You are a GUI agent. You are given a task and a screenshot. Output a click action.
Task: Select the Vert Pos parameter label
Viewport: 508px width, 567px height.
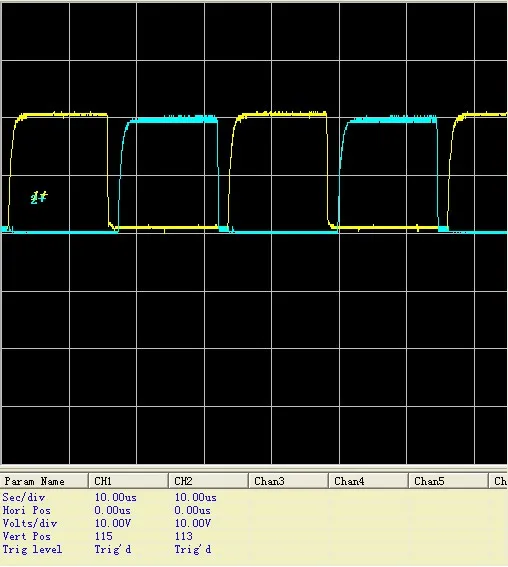26,537
